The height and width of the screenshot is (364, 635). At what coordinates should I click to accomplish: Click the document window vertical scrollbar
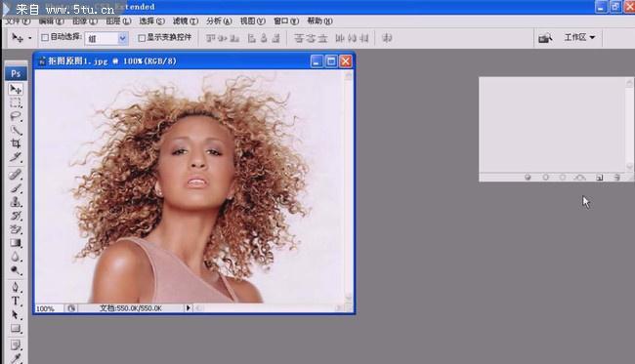pos(349,186)
